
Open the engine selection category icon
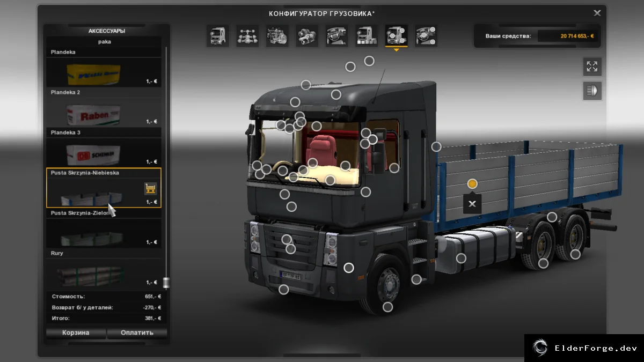point(277,36)
